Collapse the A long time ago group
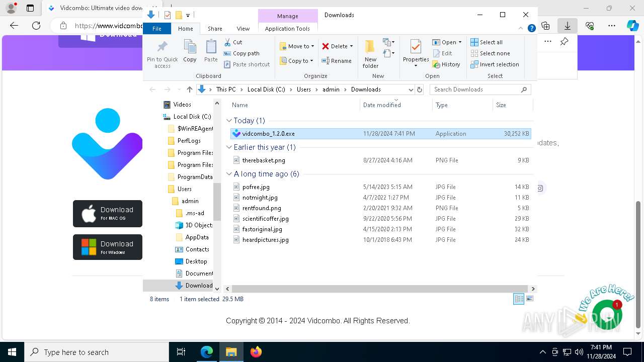 tap(229, 174)
